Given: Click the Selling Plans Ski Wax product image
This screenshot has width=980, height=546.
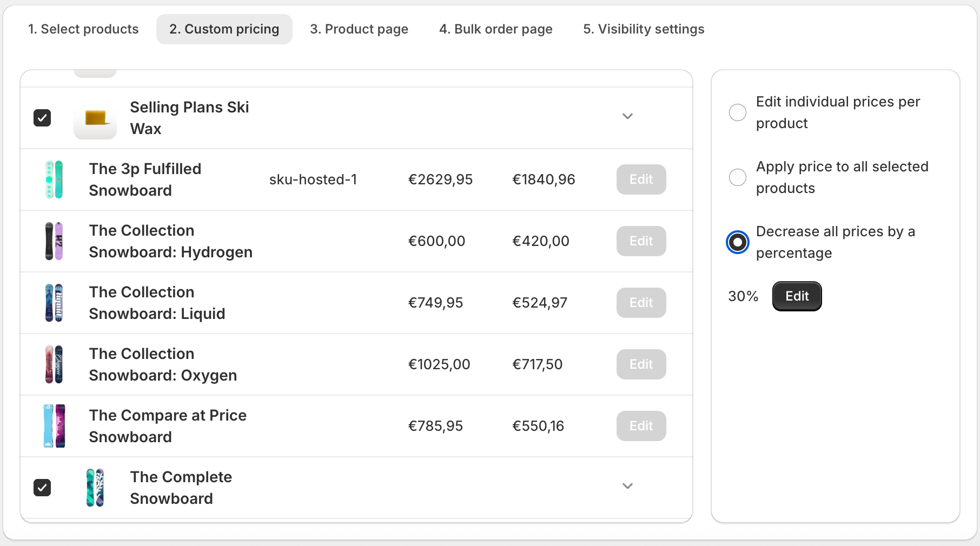Looking at the screenshot, I should [x=95, y=118].
